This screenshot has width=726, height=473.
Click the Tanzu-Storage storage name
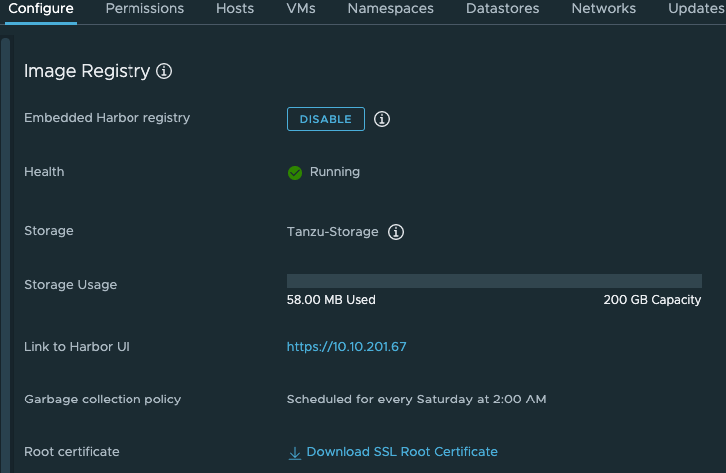[333, 232]
